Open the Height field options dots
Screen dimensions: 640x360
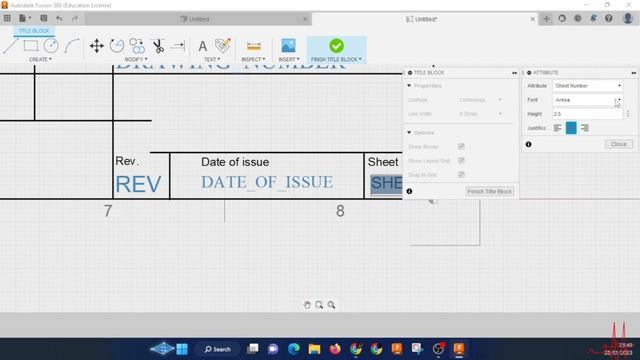coord(628,114)
